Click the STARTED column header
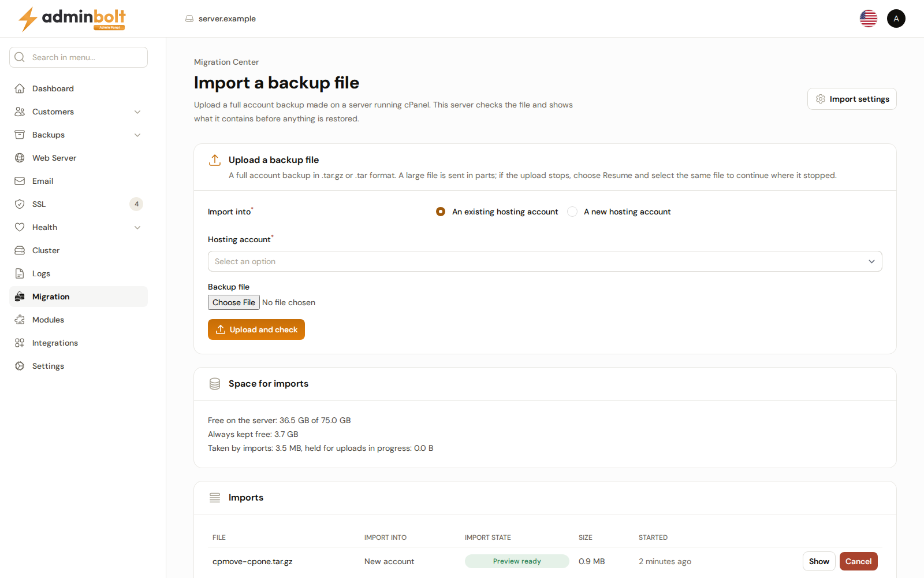The image size is (924, 578). 653,538
